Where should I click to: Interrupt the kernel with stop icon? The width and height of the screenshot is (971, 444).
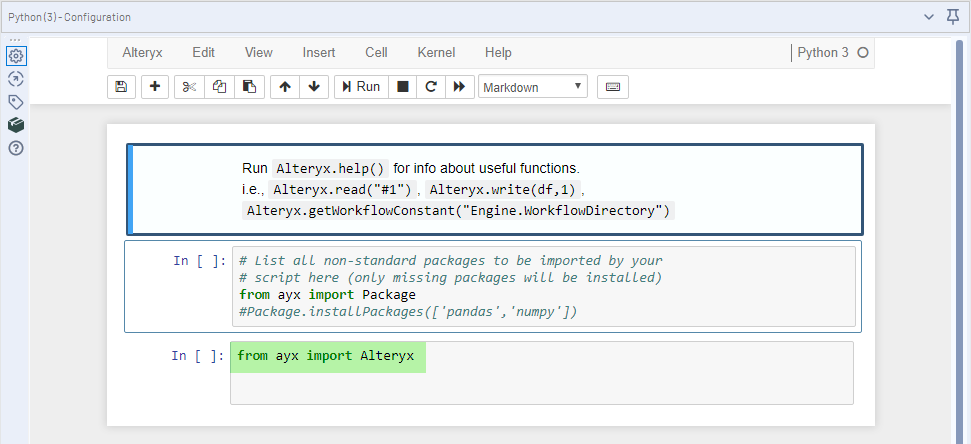point(402,87)
